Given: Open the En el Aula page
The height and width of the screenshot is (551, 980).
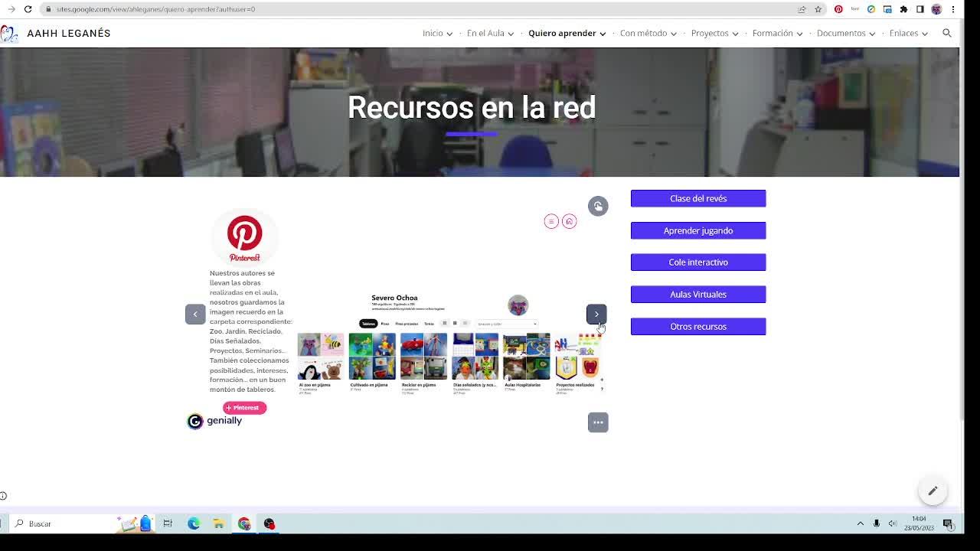Looking at the screenshot, I should [485, 33].
